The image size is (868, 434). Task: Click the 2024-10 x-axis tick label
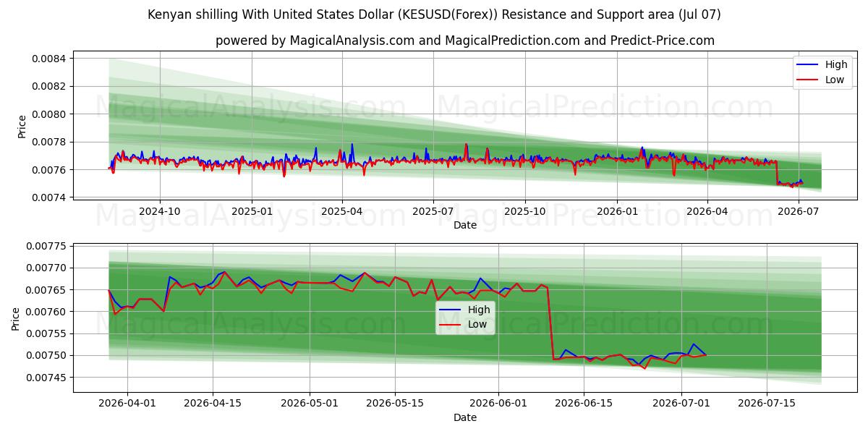[x=160, y=211]
